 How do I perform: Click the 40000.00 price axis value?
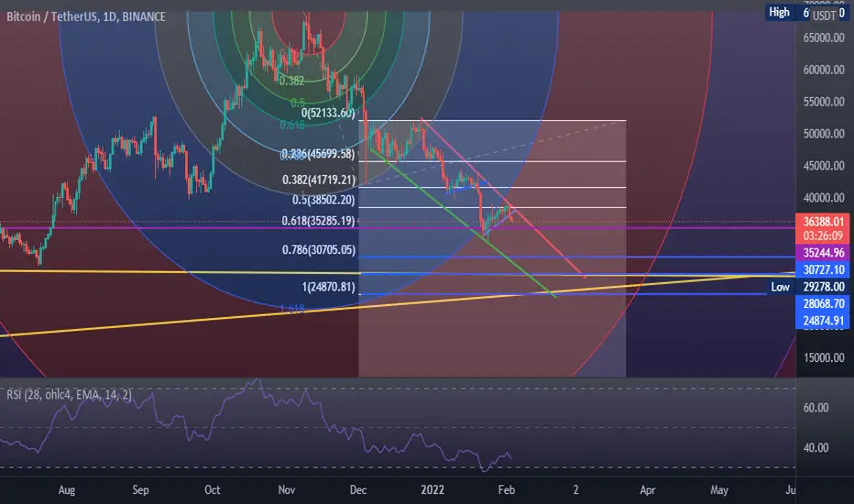click(x=824, y=198)
